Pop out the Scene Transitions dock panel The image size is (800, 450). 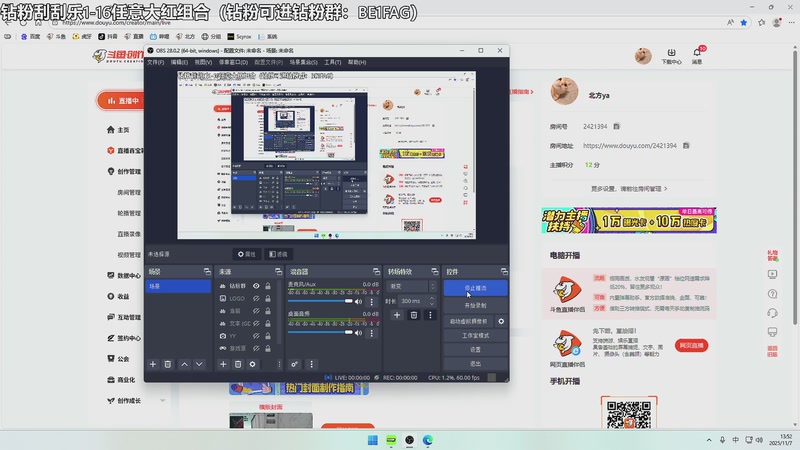(x=434, y=271)
